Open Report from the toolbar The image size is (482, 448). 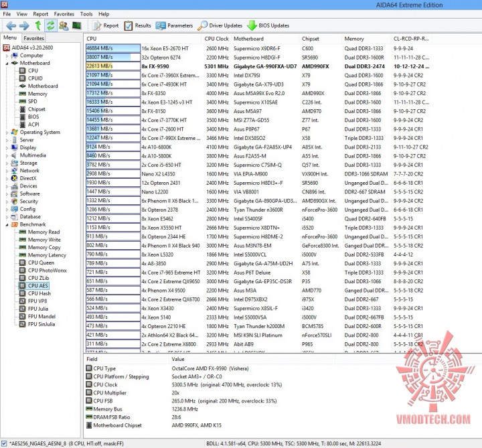point(106,25)
